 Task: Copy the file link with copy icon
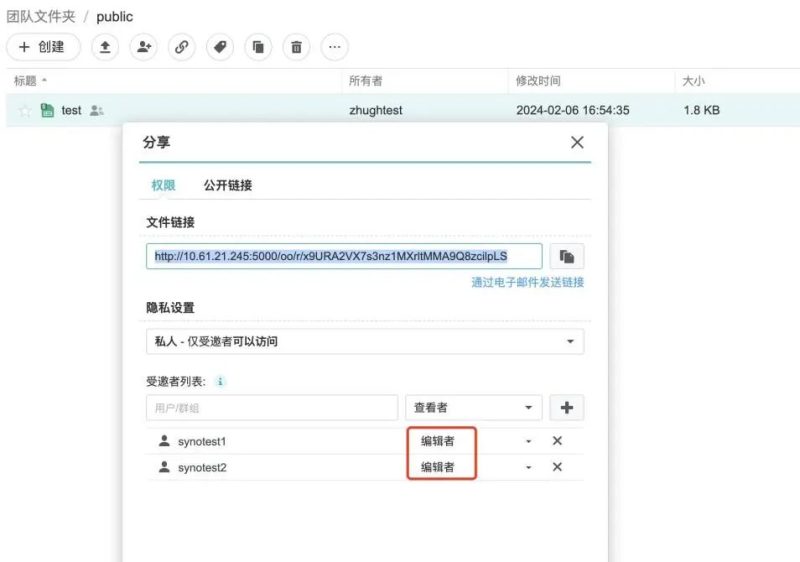(x=567, y=256)
